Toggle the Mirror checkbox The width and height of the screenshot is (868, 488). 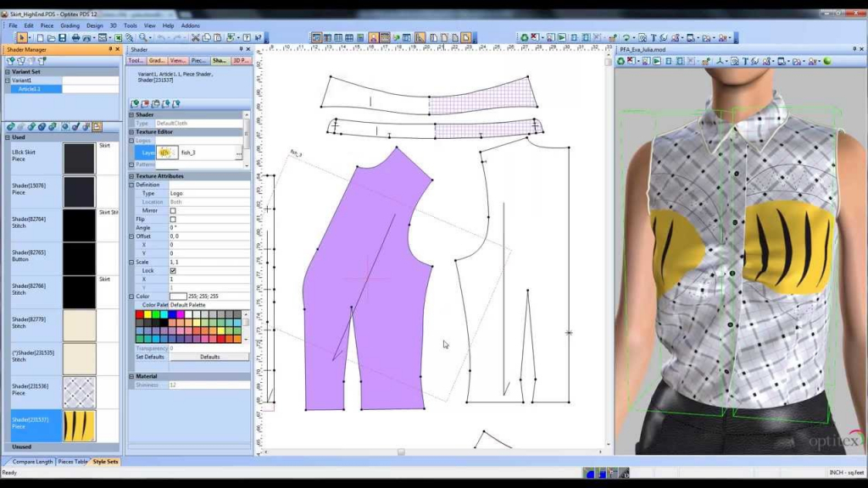pyautogui.click(x=173, y=211)
